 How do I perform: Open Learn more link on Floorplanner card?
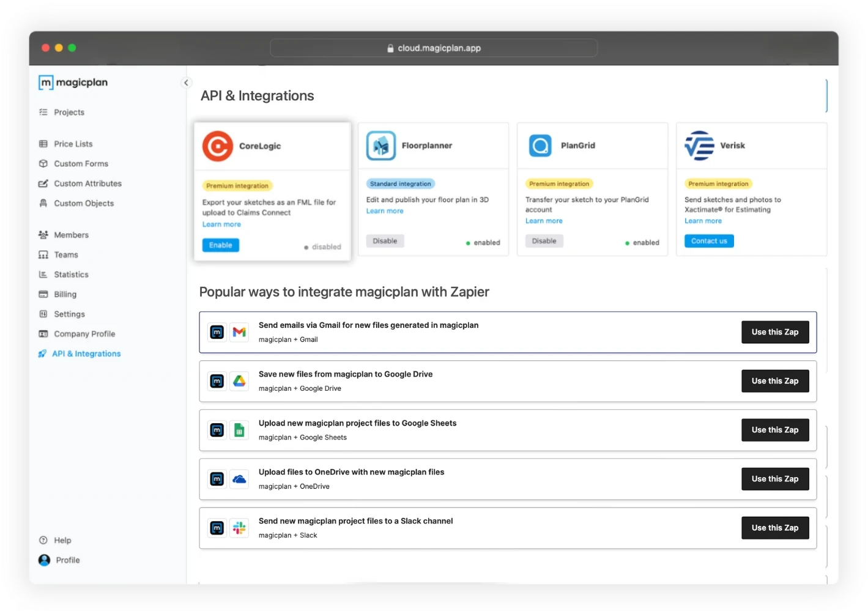pyautogui.click(x=385, y=211)
